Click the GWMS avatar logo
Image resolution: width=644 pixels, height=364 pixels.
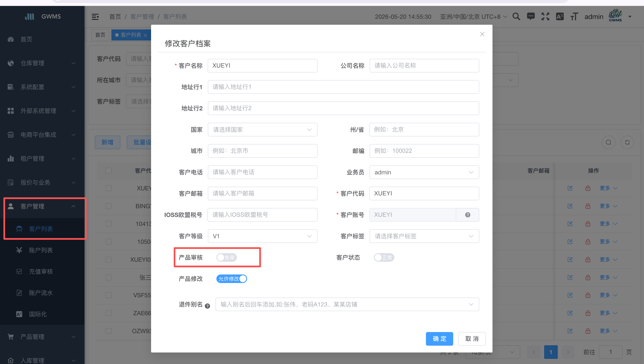(615, 16)
